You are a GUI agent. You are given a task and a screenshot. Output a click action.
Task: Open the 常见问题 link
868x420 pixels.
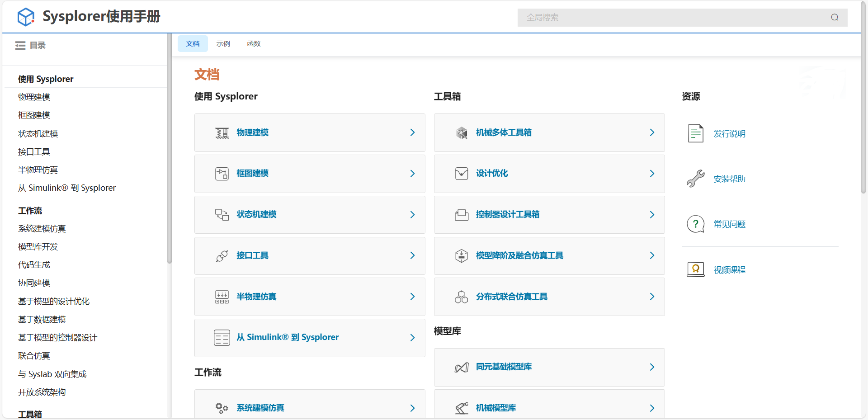[729, 224]
